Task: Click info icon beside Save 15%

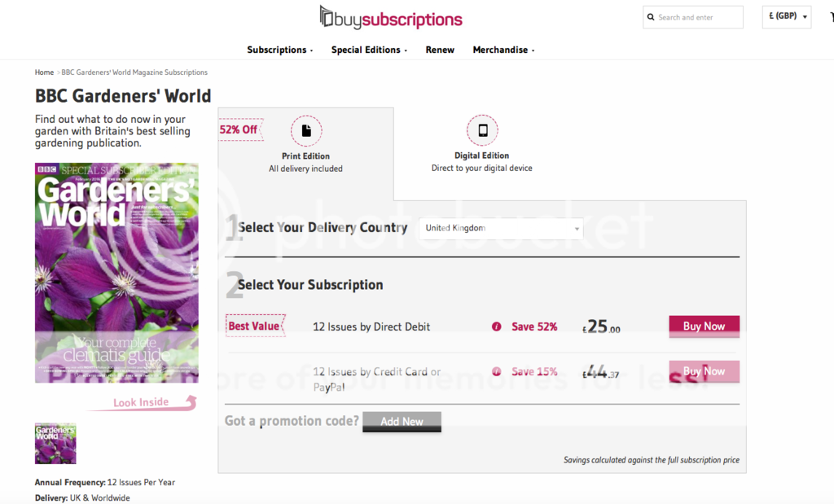Action: 496,371
